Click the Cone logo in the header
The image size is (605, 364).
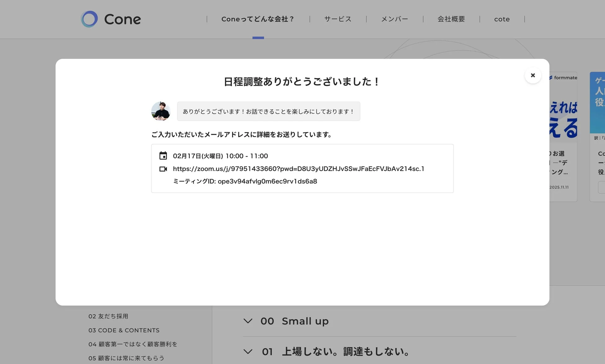click(110, 19)
